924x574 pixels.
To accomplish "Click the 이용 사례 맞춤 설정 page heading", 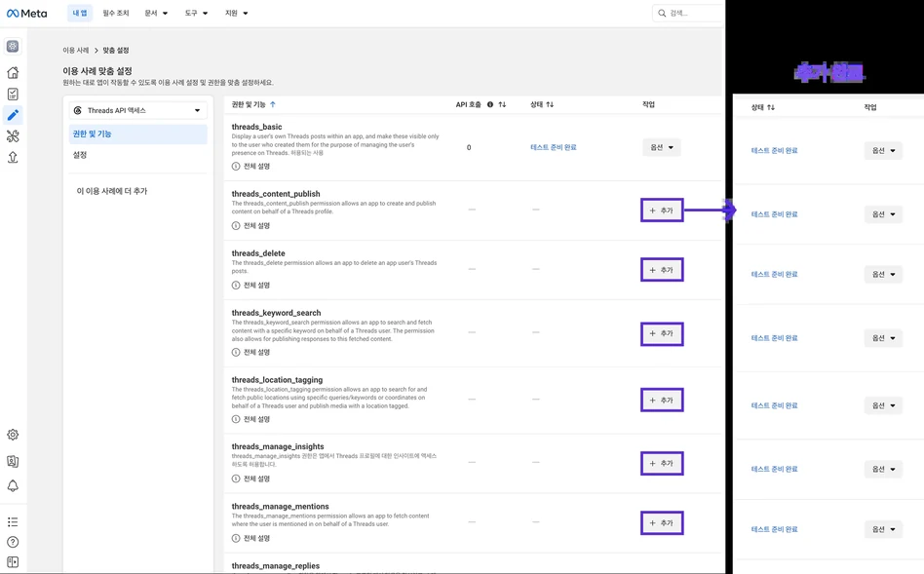I will pos(97,71).
